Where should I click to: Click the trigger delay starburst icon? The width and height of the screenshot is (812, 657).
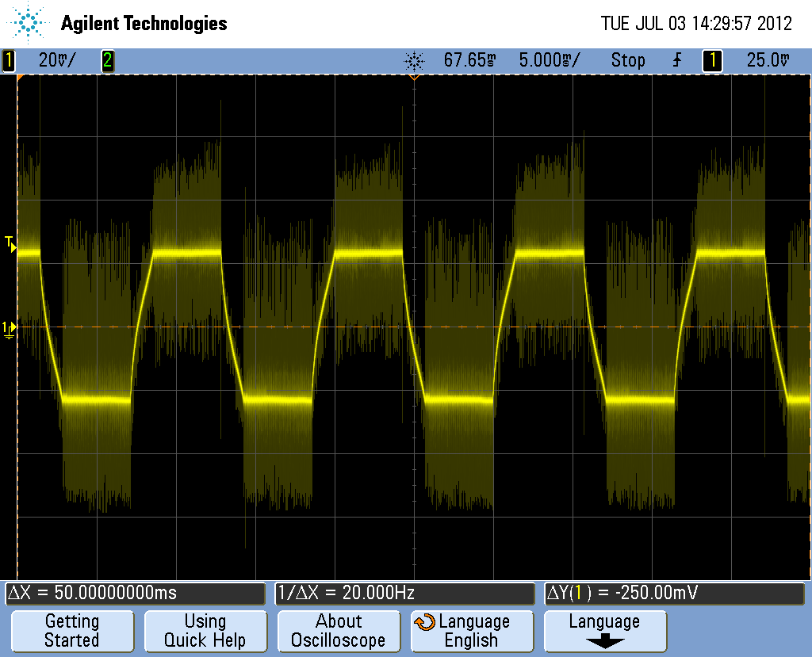pyautogui.click(x=414, y=61)
